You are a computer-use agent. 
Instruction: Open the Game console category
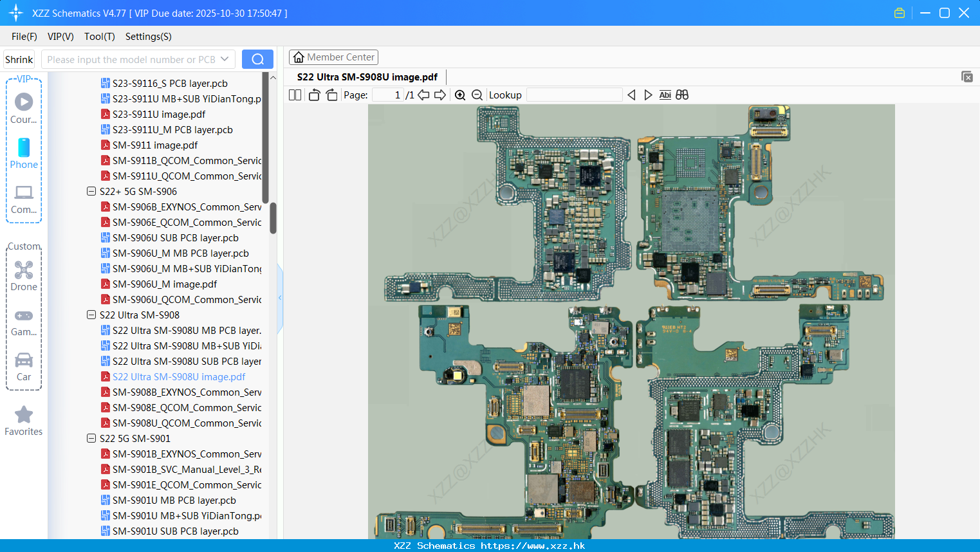(24, 322)
